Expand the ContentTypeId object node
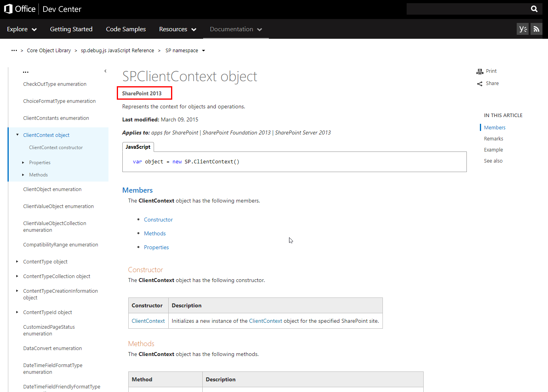 17,312
